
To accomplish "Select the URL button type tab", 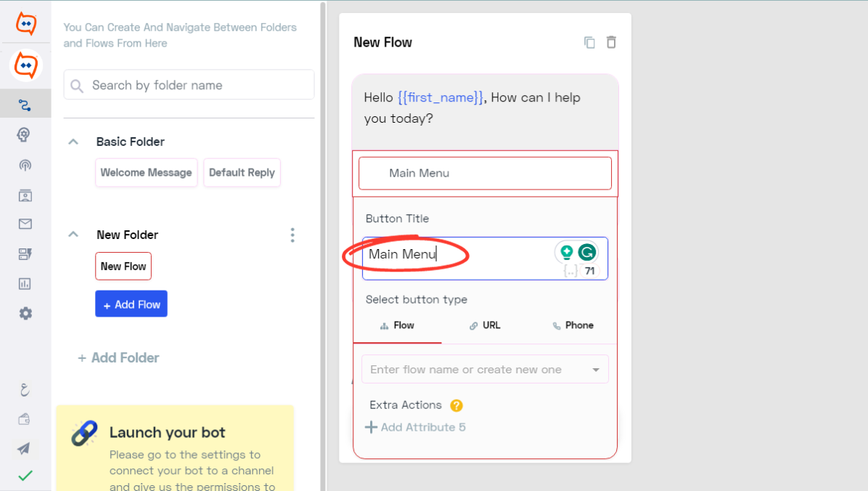I will pos(485,325).
